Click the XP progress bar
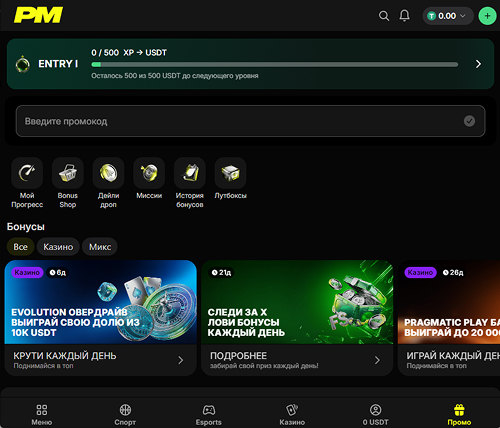Screen dimensions: 500x428 (x=275, y=64)
